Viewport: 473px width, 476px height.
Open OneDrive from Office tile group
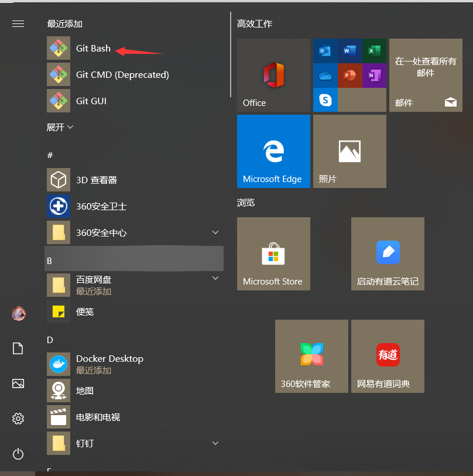pyautogui.click(x=325, y=76)
